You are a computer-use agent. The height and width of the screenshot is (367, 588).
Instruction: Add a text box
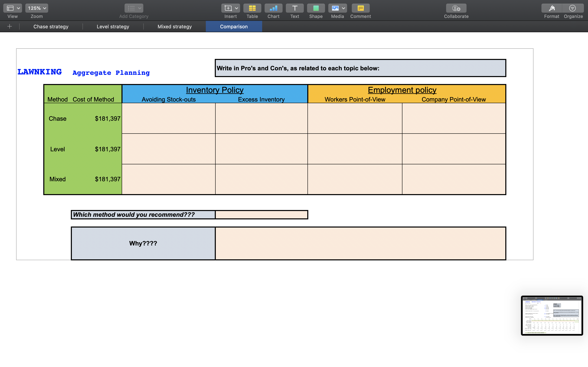294,8
